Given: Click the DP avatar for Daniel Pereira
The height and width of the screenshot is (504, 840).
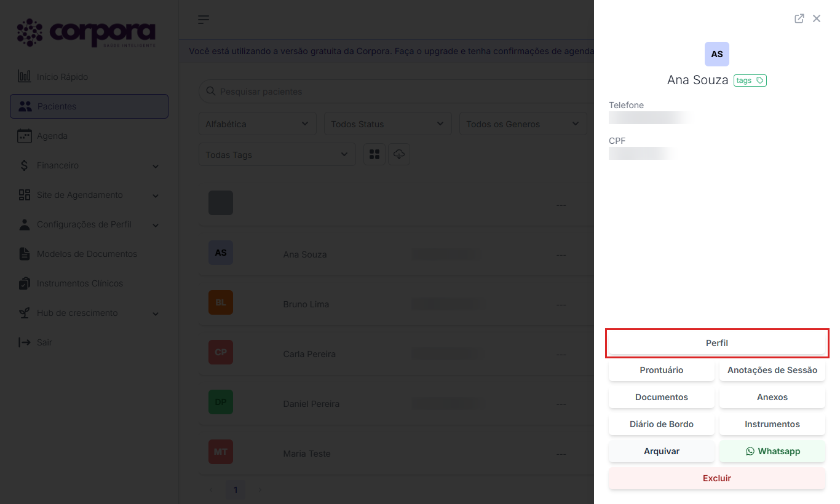Looking at the screenshot, I should click(221, 402).
